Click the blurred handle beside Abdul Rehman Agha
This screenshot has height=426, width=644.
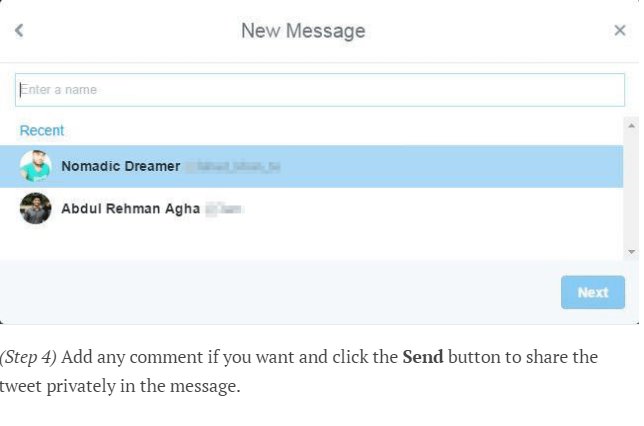coord(225,209)
